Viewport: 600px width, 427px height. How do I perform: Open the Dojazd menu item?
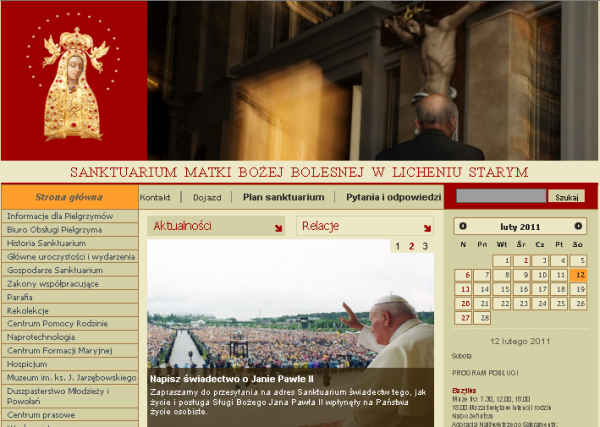pyautogui.click(x=207, y=197)
